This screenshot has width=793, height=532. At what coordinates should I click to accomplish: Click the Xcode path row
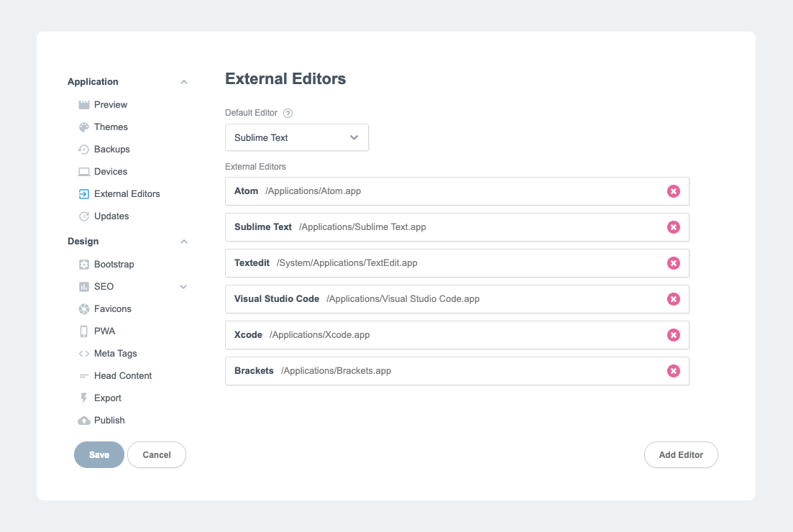457,335
